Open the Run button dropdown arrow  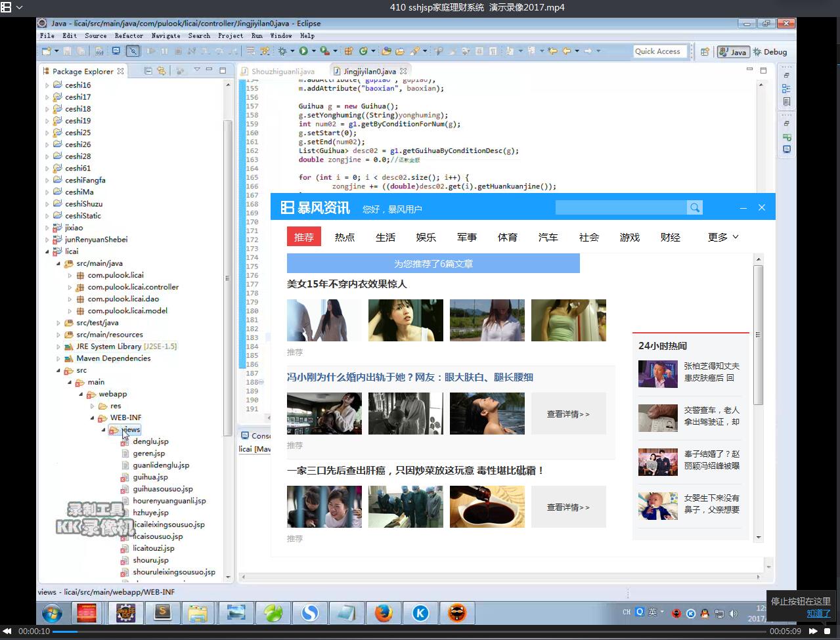click(313, 51)
